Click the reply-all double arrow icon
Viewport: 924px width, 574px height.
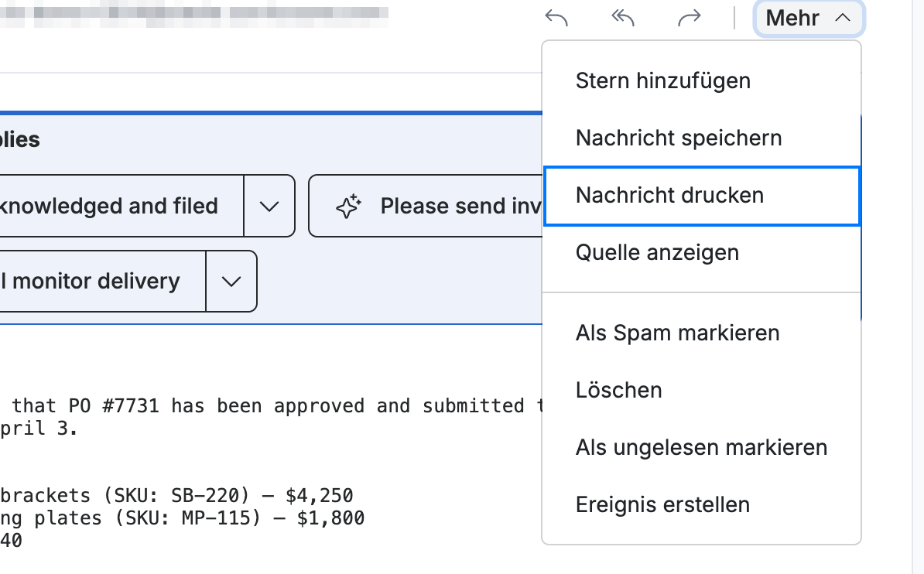click(623, 19)
